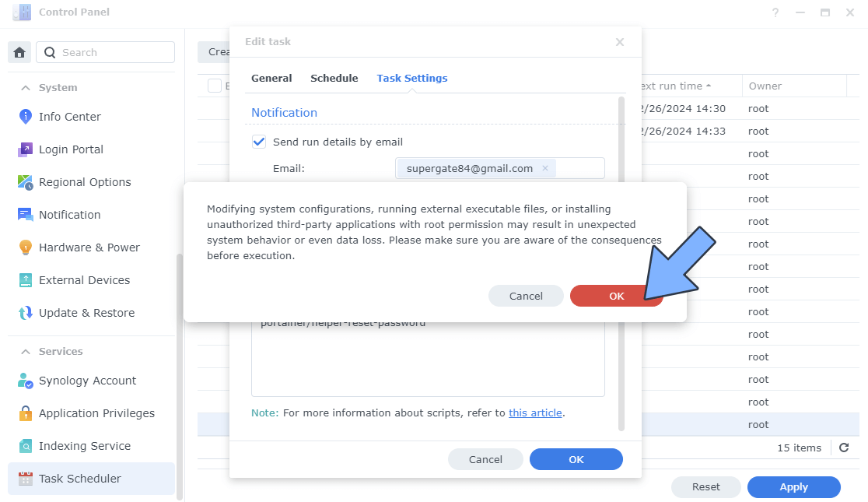
Task: Open Notification settings
Action: point(70,215)
